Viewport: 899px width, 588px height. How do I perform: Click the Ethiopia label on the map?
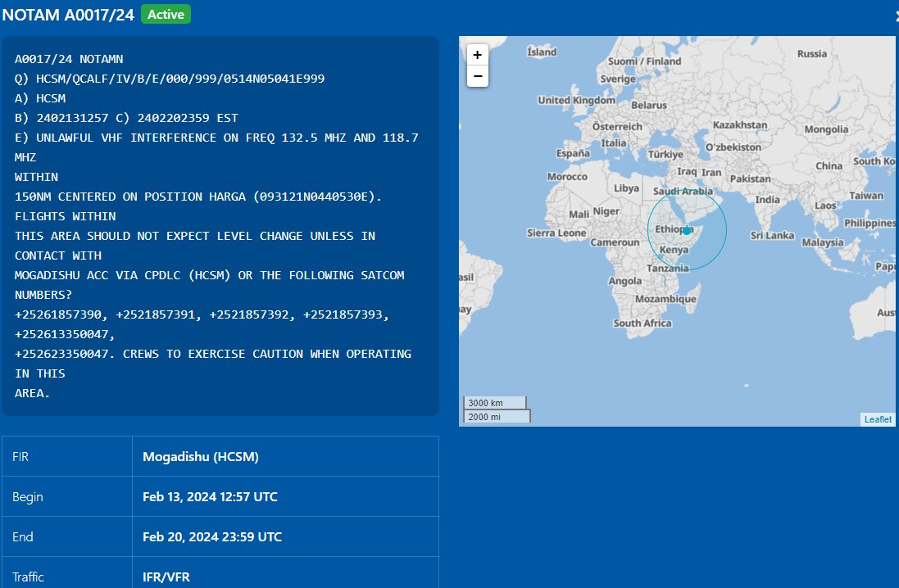click(x=674, y=229)
